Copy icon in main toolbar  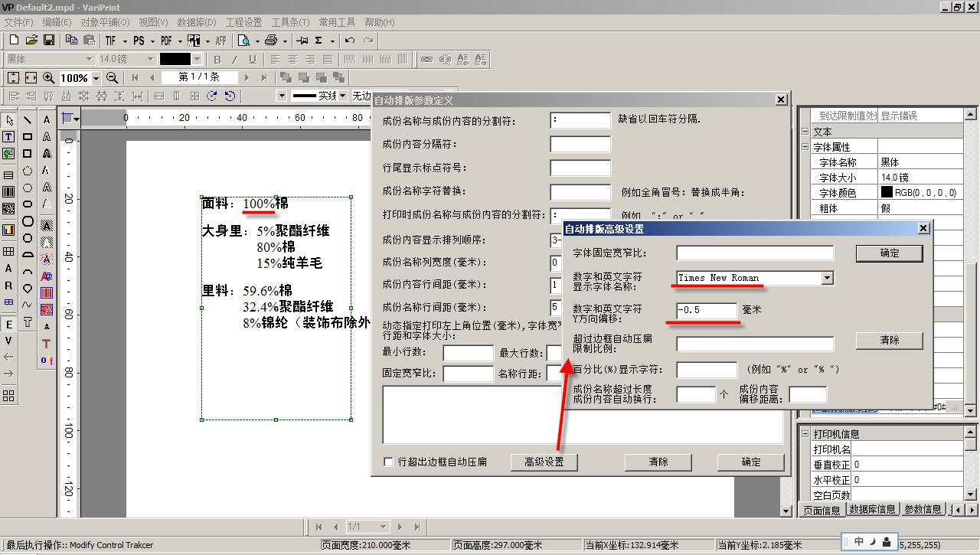click(71, 41)
